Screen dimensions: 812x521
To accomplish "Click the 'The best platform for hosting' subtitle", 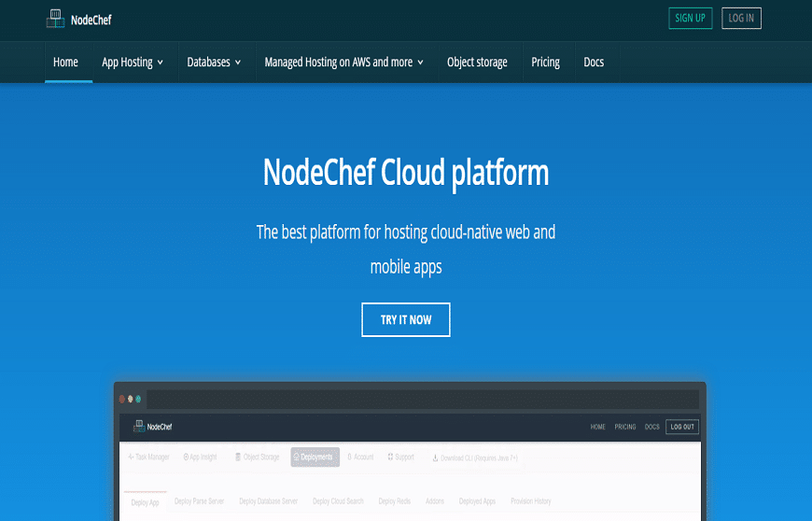I will [x=405, y=249].
